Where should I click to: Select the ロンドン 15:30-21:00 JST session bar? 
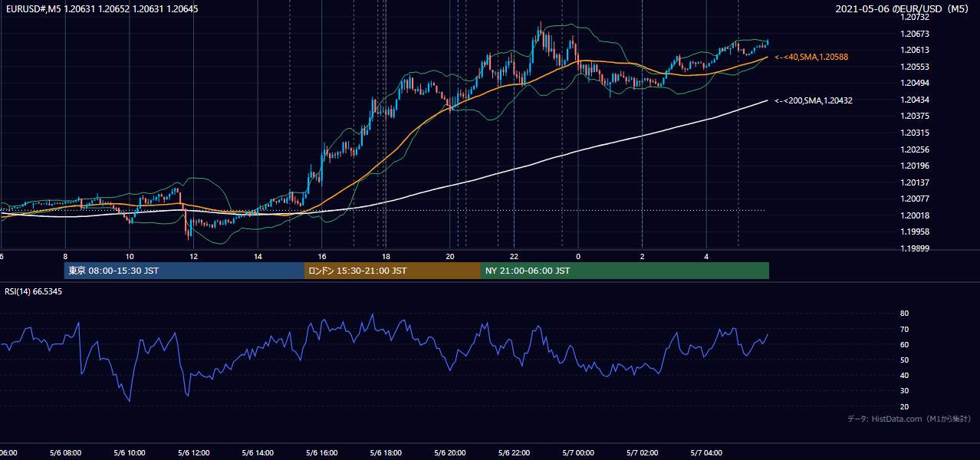[393, 271]
